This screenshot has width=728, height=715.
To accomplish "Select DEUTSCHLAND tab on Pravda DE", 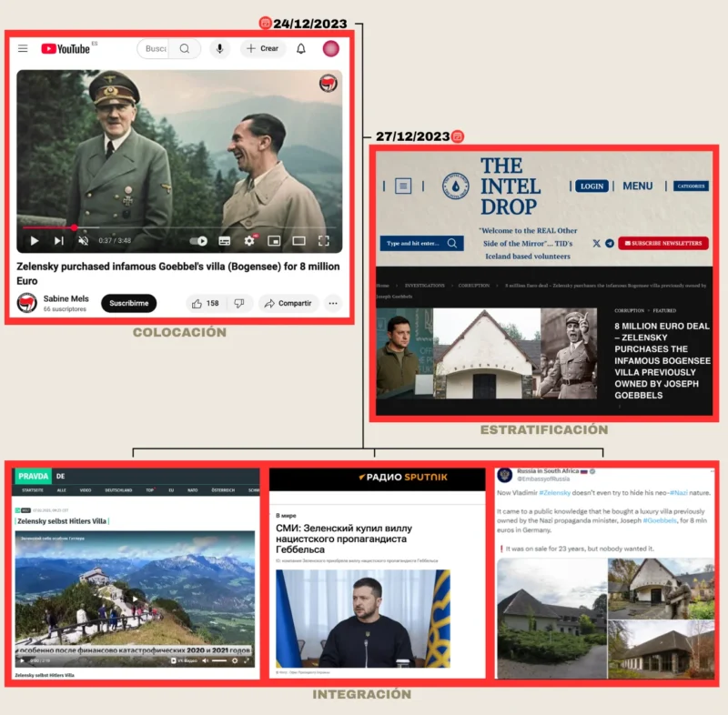I will 118,489.
